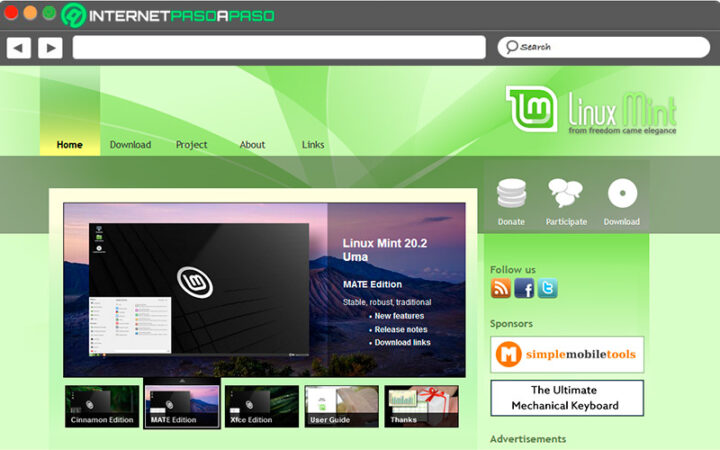Viewport: 720px width, 450px height.
Task: Select the Cinnamon Edition thumbnail
Action: point(102,406)
